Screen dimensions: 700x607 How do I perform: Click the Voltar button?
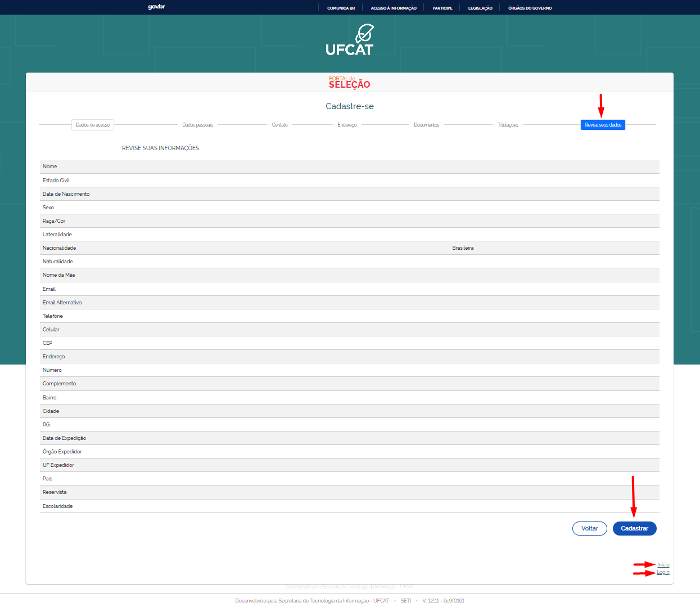coord(590,529)
